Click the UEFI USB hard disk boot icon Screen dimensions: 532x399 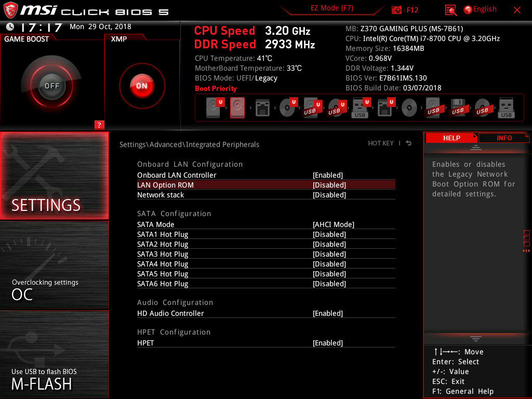coord(312,108)
